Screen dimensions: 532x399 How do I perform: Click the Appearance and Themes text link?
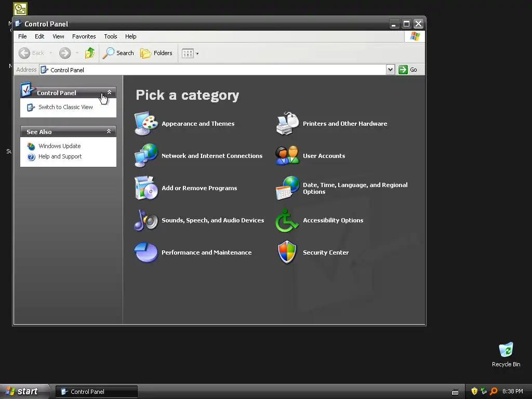point(198,124)
